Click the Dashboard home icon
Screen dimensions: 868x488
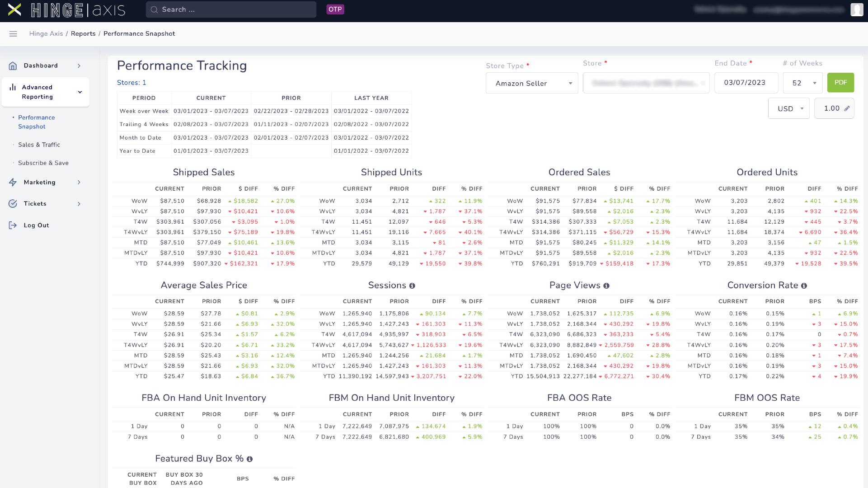tap(13, 66)
